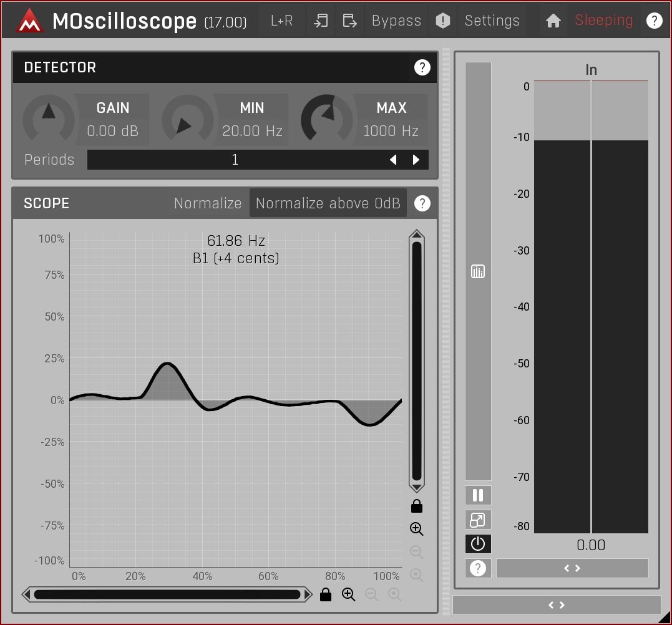Toggle the vertical scroll lock icon
672x625 pixels.
pos(417,506)
